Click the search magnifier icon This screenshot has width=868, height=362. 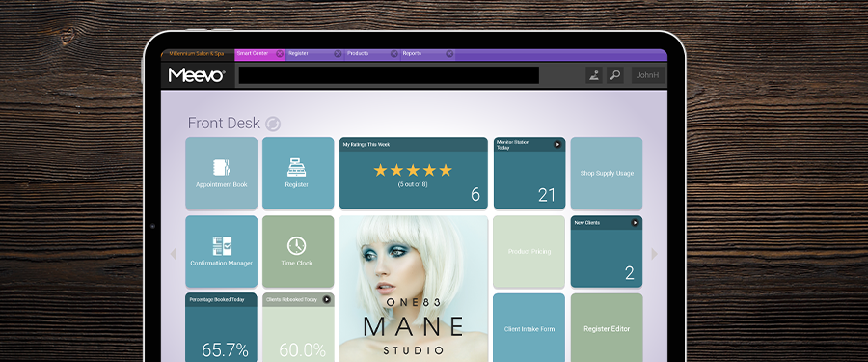pos(615,75)
